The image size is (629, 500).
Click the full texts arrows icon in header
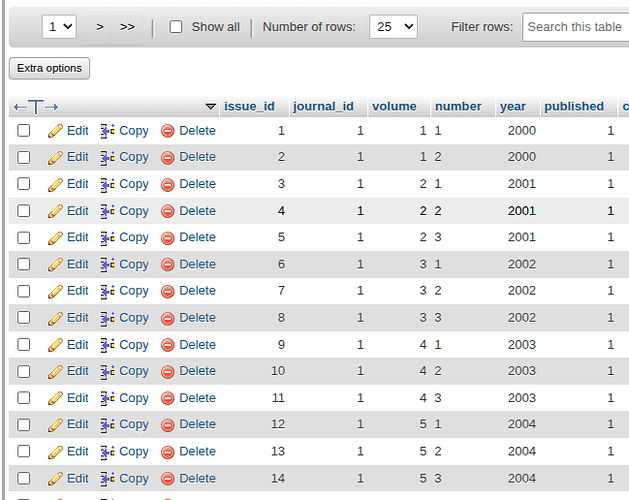pos(36,107)
